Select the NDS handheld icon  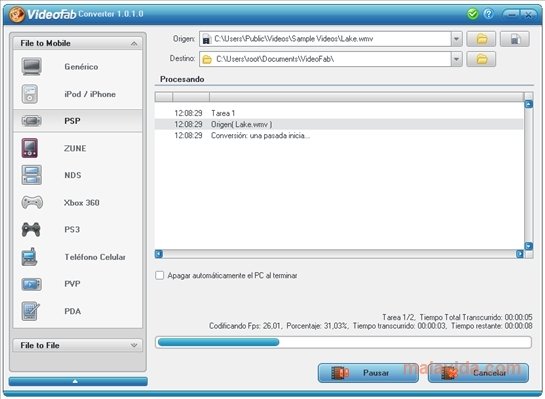[32, 175]
